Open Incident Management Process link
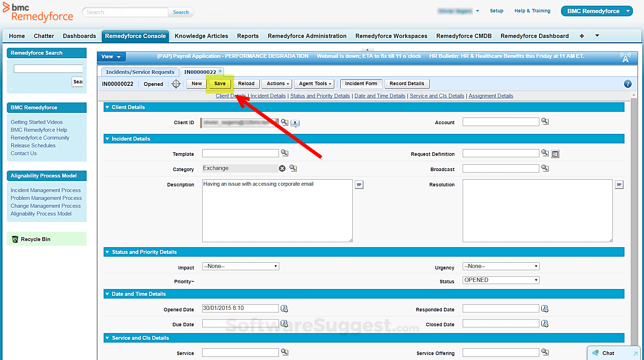Screen dimensions: 644x360 (x=45, y=190)
